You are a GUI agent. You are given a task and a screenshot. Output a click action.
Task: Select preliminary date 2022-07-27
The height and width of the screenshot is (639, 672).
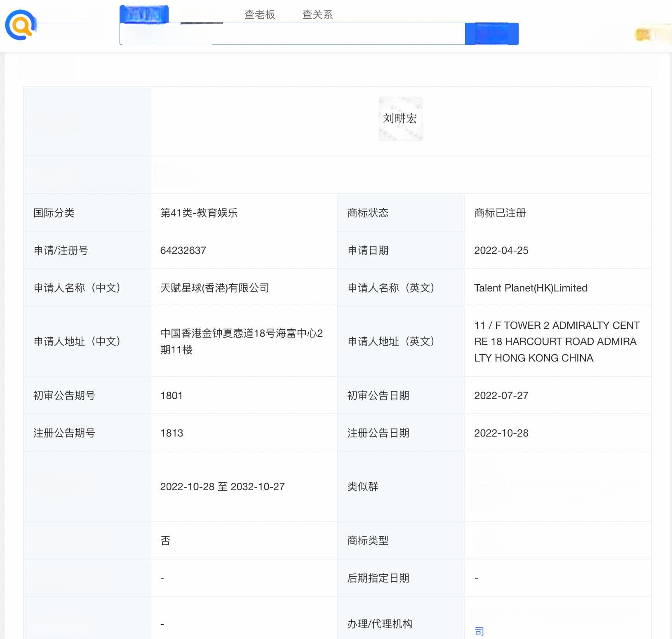[x=501, y=395]
